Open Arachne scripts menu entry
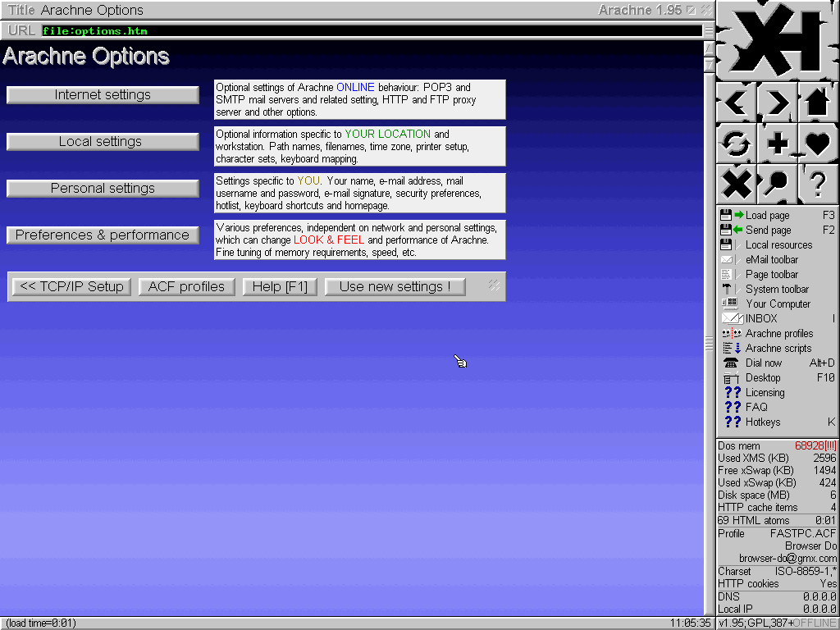The image size is (840, 630). (778, 348)
